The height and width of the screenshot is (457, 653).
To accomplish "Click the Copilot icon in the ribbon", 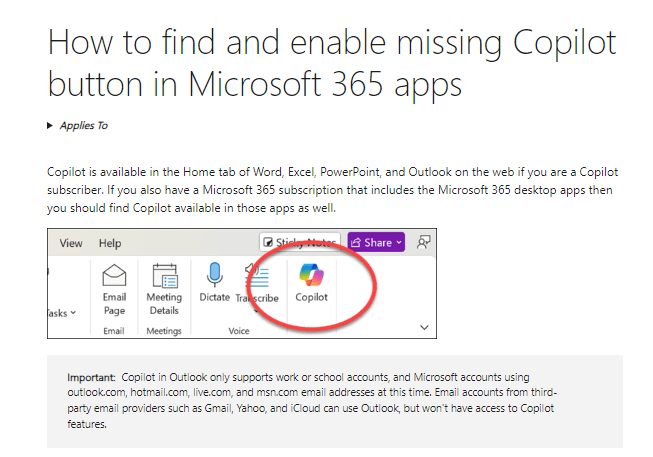I will click(311, 275).
